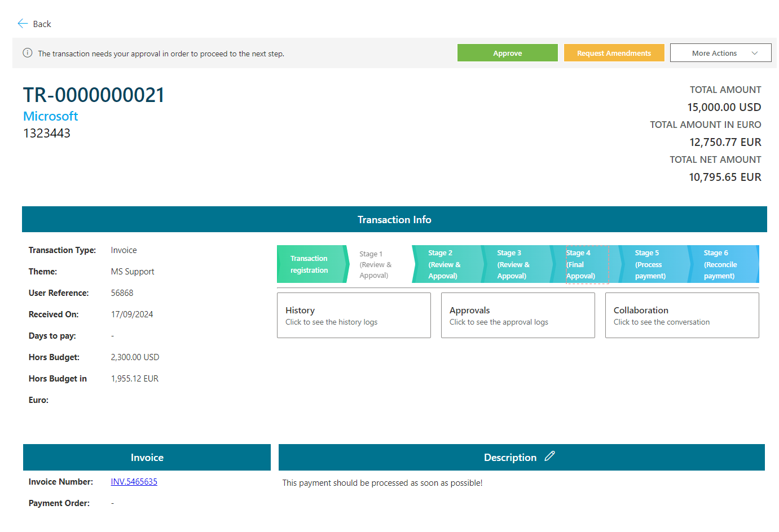Click the Back text link
The image size is (779, 532).
42,24
